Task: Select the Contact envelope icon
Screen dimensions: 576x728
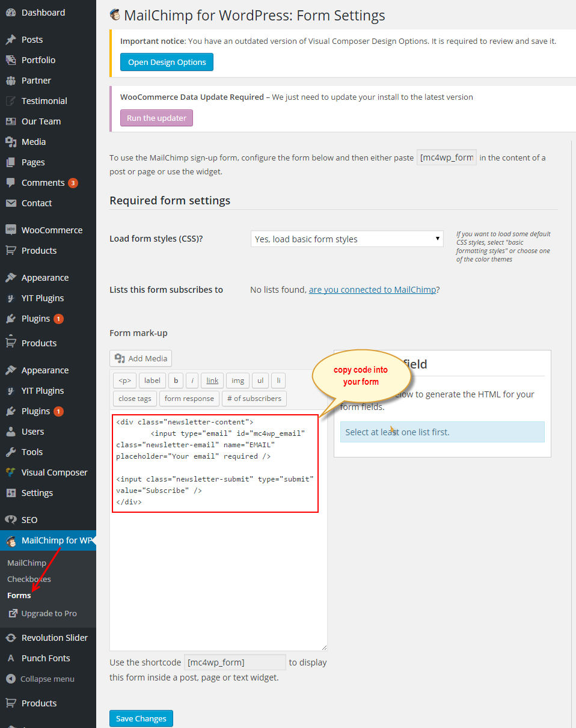Action: point(11,203)
